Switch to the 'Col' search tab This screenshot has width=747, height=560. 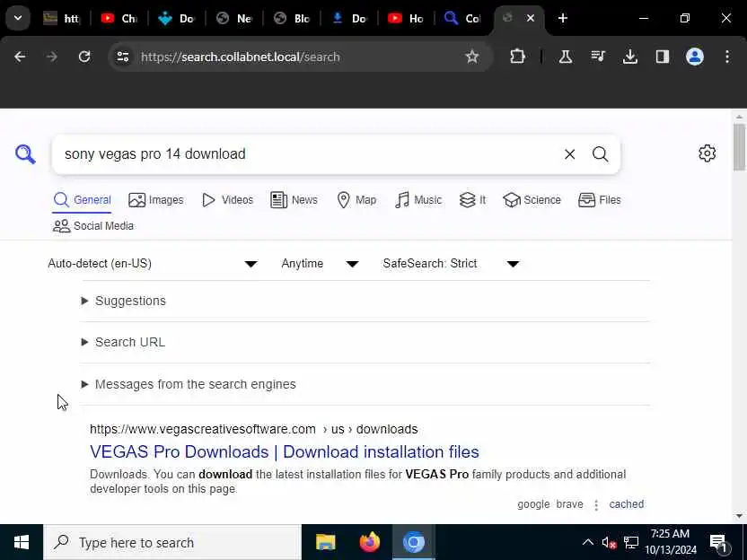(x=462, y=18)
